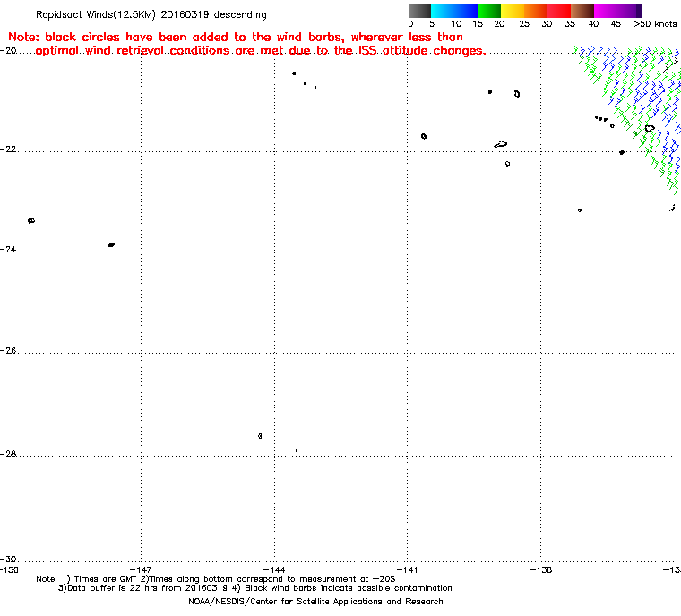
Task: Select the '25' label under the color bar
Action: 524,24
